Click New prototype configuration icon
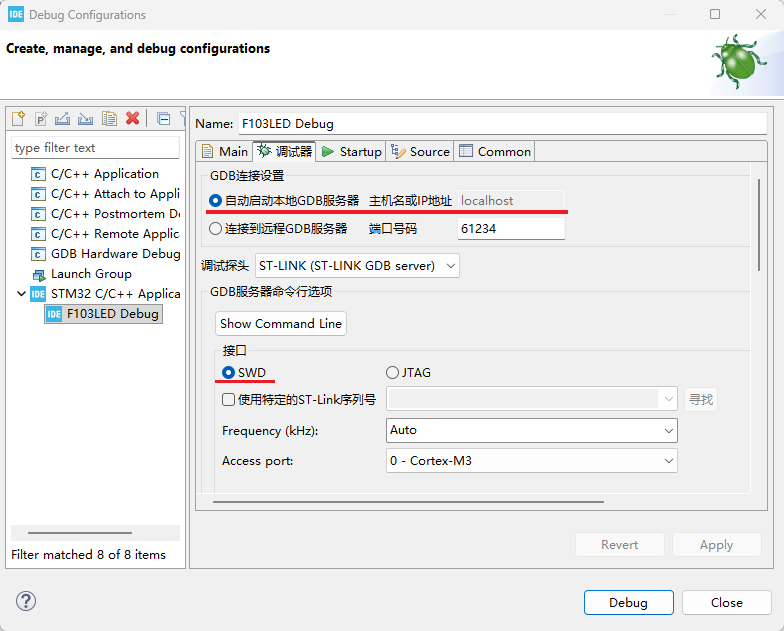784x631 pixels. coord(41,118)
